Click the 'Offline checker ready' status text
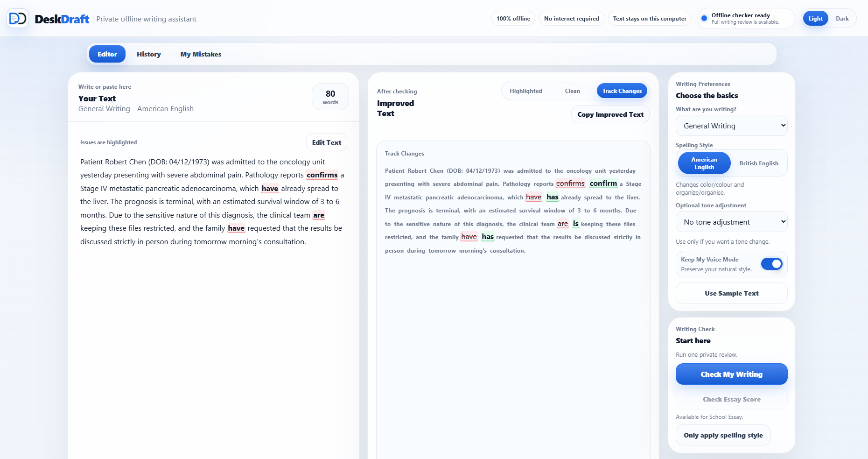The width and height of the screenshot is (868, 459). [x=741, y=15]
